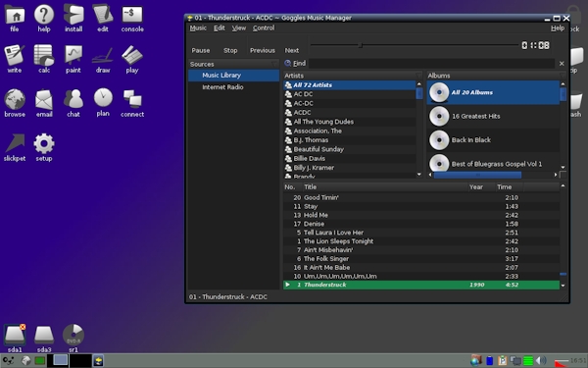The width and height of the screenshot is (588, 368).
Task: Click the Goggles Music Manager taskbar icon
Action: pyautogui.click(x=98, y=361)
